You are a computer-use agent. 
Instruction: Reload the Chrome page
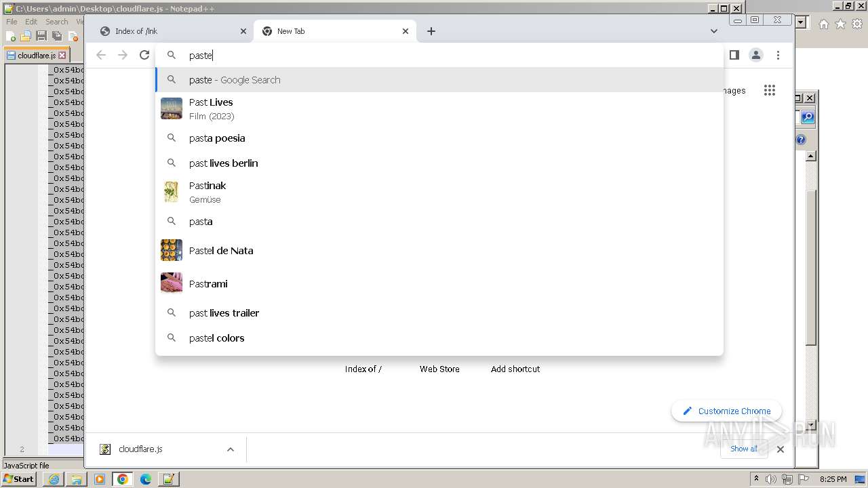coord(144,55)
